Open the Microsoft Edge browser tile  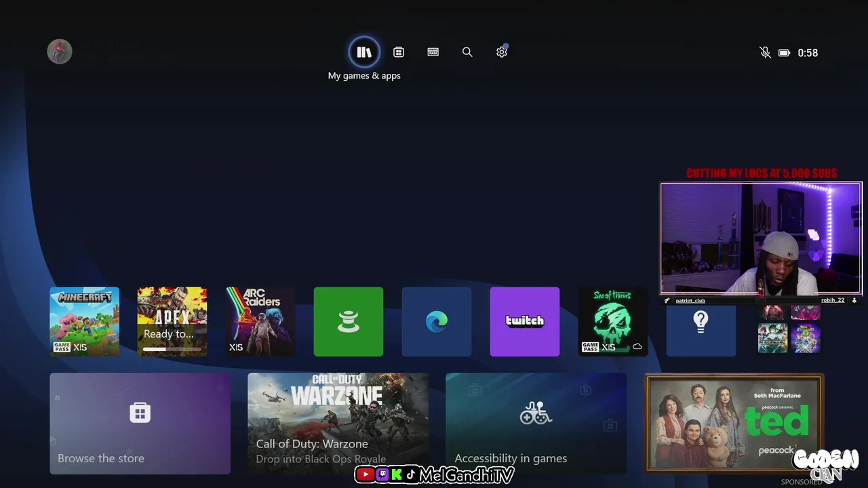click(437, 322)
